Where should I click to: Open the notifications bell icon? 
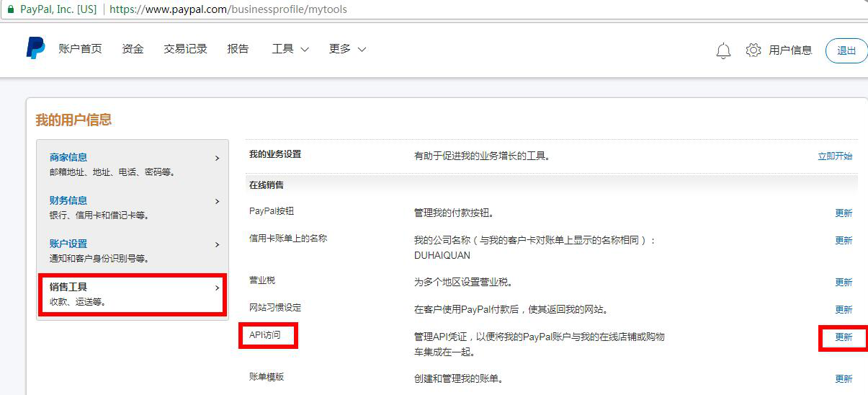(x=723, y=50)
